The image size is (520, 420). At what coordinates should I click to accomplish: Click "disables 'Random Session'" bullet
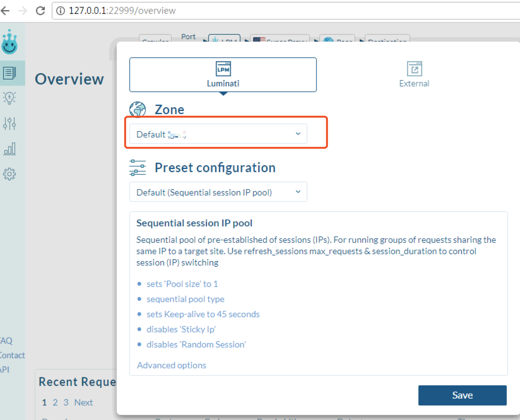tap(196, 344)
